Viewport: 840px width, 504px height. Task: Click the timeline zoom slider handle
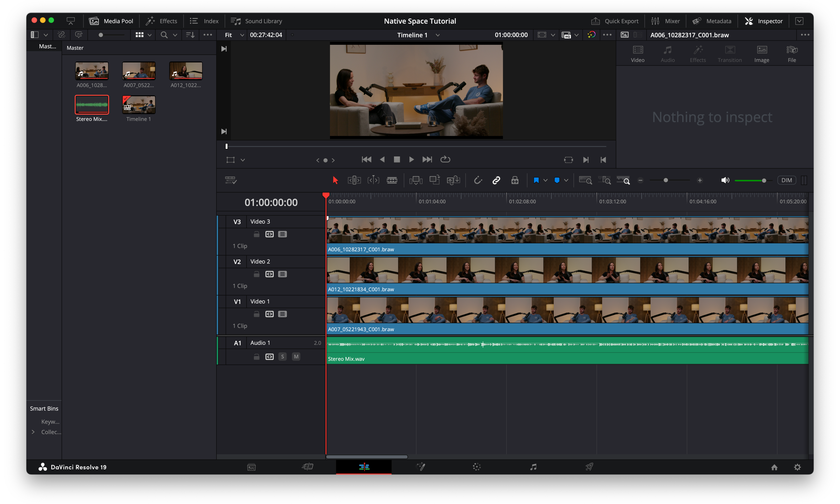click(666, 180)
